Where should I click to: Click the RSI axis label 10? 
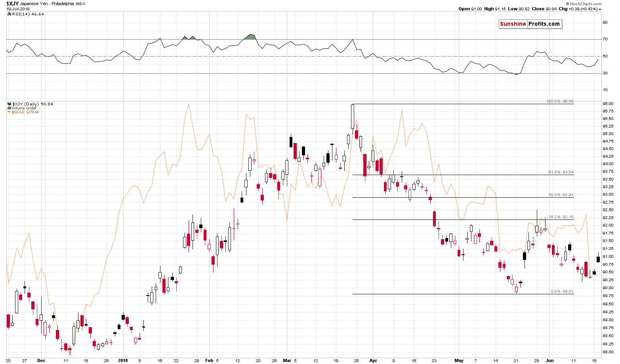tap(605, 90)
